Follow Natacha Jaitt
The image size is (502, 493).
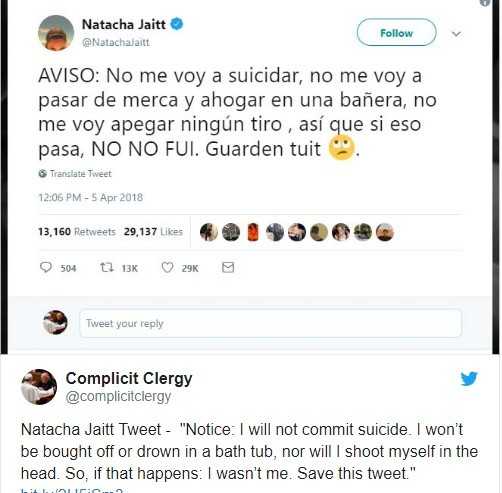pos(396,32)
